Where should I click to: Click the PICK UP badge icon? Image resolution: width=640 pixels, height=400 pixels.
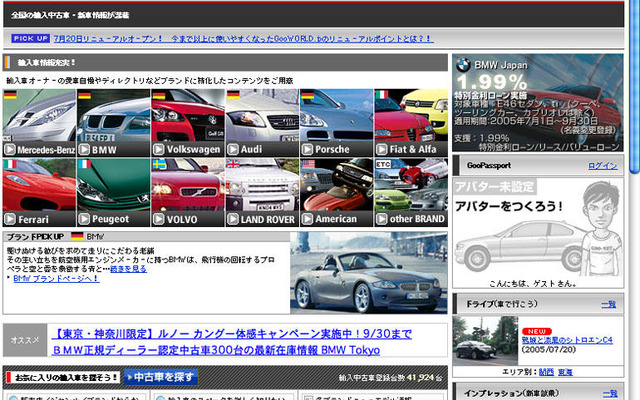(x=31, y=38)
